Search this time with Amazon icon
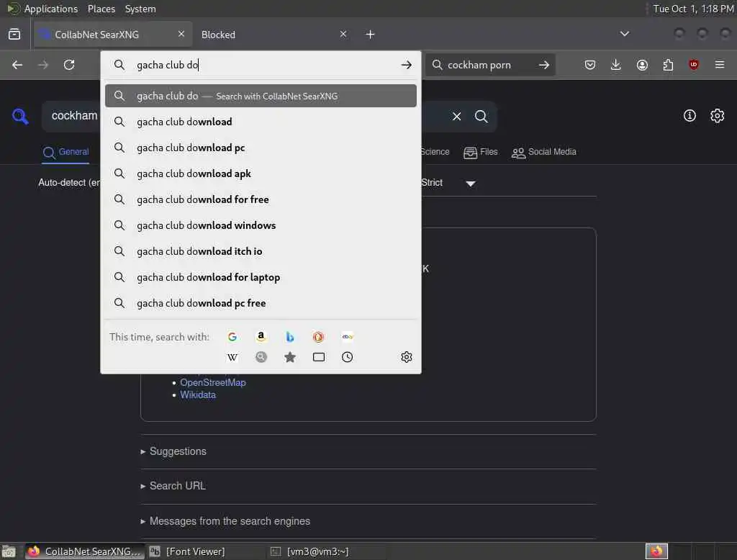Viewport: 737px width, 560px height. click(261, 337)
